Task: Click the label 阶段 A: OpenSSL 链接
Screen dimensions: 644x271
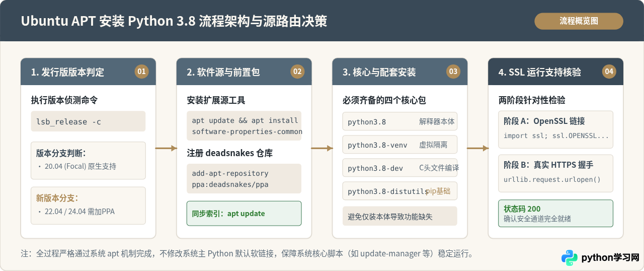Action: pyautogui.click(x=544, y=121)
